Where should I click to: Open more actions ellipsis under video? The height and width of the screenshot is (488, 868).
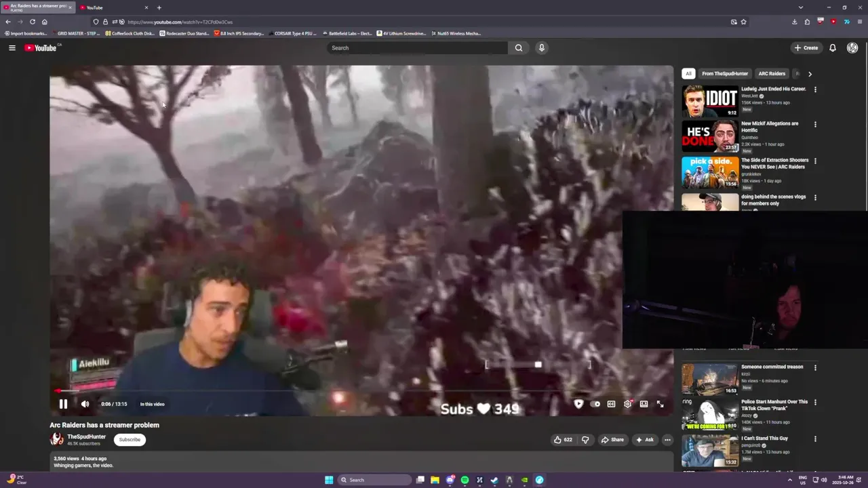(667, 440)
